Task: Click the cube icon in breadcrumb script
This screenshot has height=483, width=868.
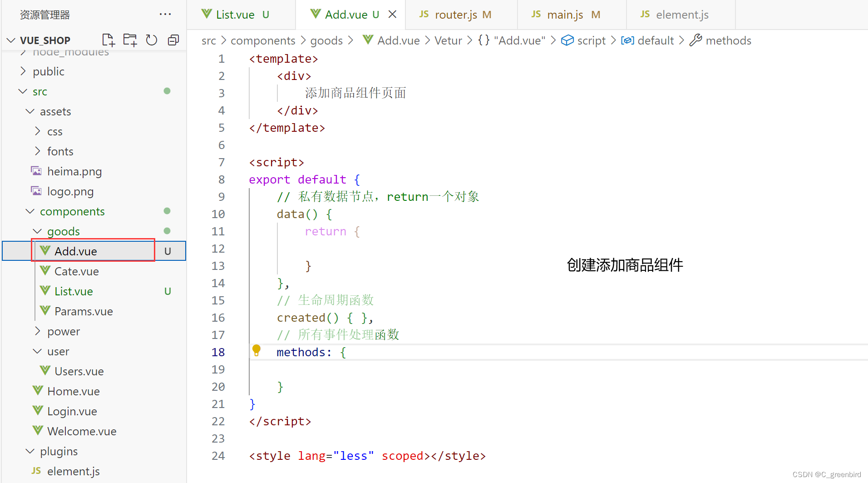Action: (567, 40)
